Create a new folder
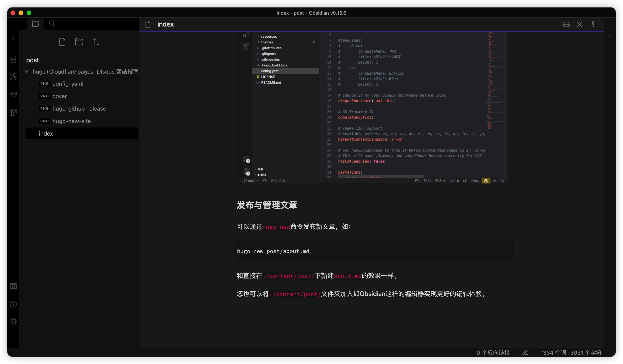The width and height of the screenshot is (623, 364). tap(79, 42)
